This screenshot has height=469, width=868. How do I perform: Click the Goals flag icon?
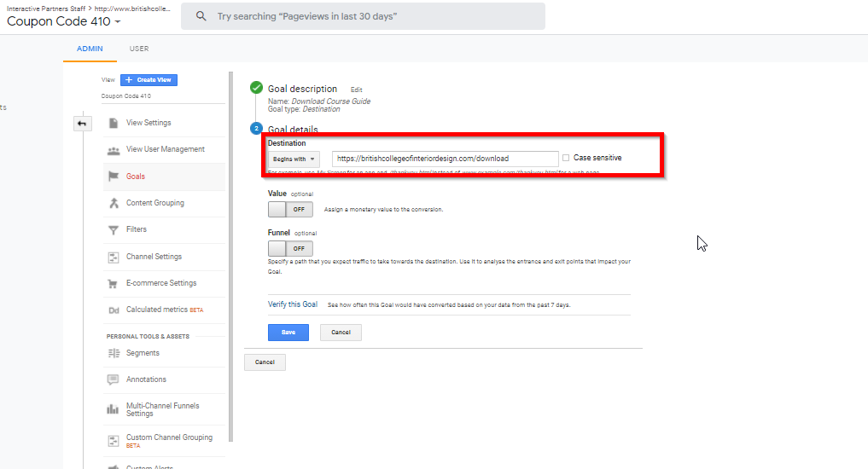coord(114,176)
